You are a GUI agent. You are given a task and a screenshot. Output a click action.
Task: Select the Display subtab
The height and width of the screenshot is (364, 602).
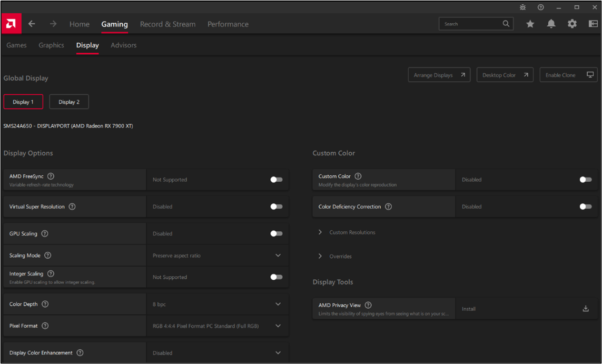coord(87,45)
